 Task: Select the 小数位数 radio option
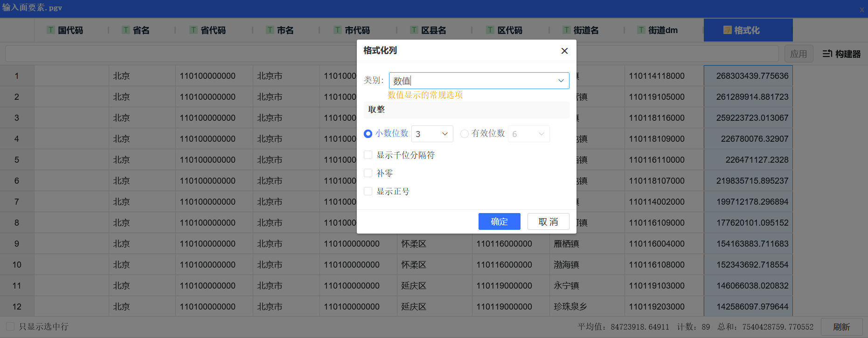click(368, 134)
